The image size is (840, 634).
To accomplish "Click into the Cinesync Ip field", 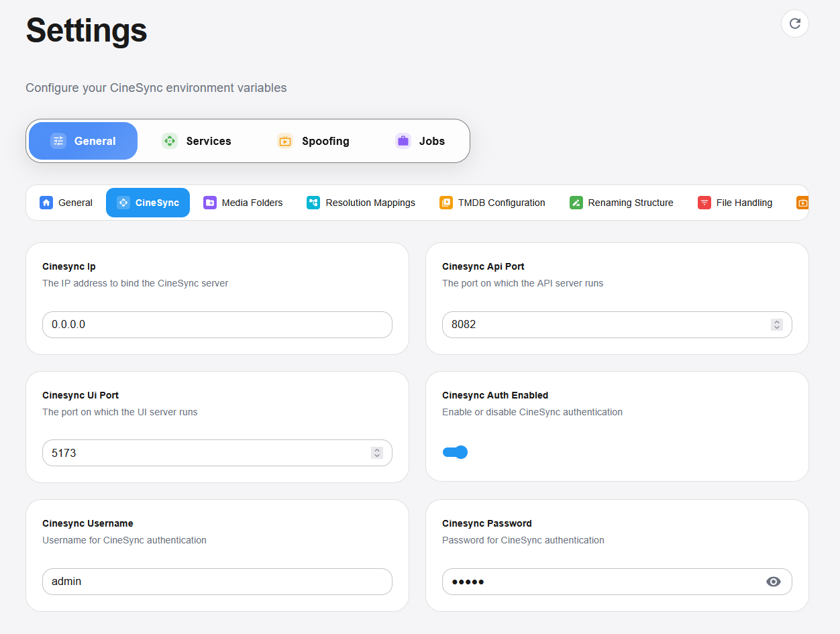I will pos(217,325).
